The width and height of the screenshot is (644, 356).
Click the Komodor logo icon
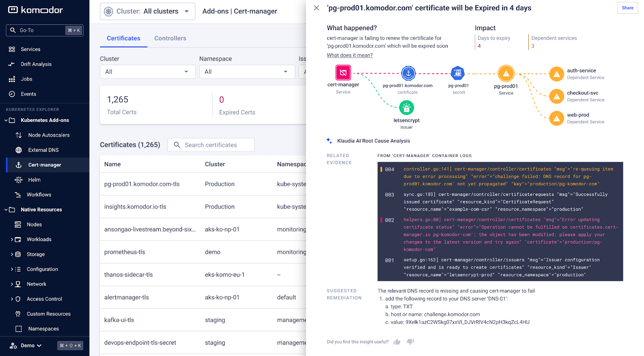tap(13, 10)
